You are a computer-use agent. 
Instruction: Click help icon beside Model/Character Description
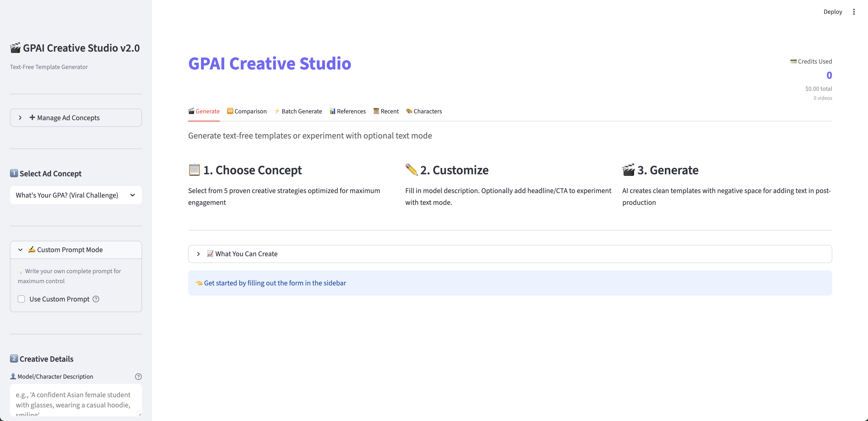138,376
